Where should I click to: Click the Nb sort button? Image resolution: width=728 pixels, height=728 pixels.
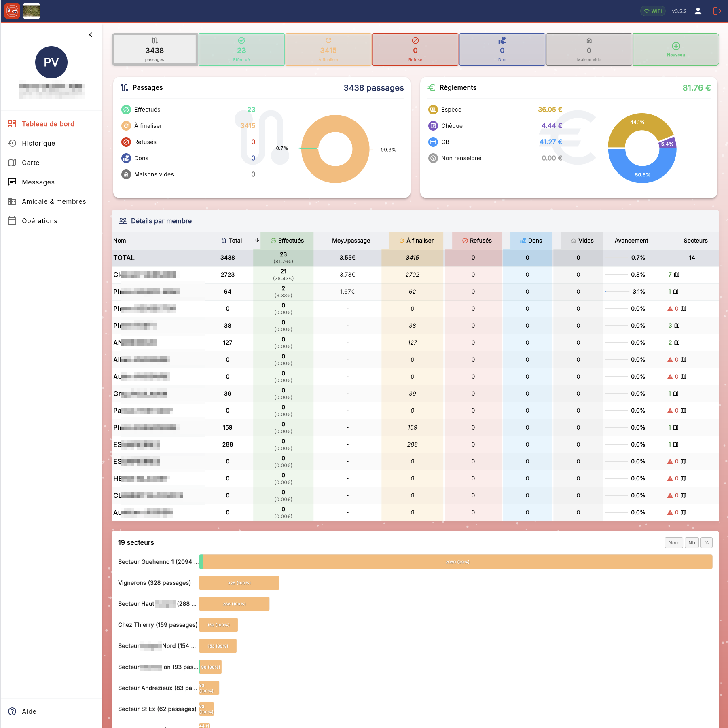tap(692, 543)
